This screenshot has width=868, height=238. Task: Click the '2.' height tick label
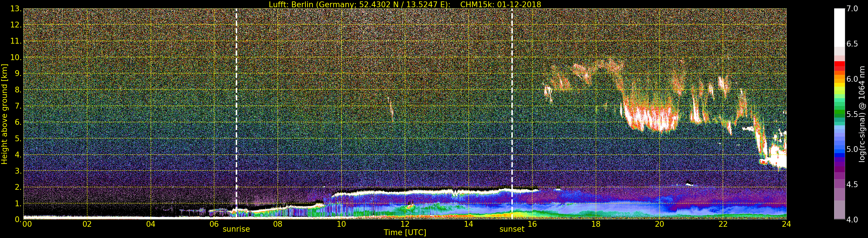pyautogui.click(x=18, y=187)
